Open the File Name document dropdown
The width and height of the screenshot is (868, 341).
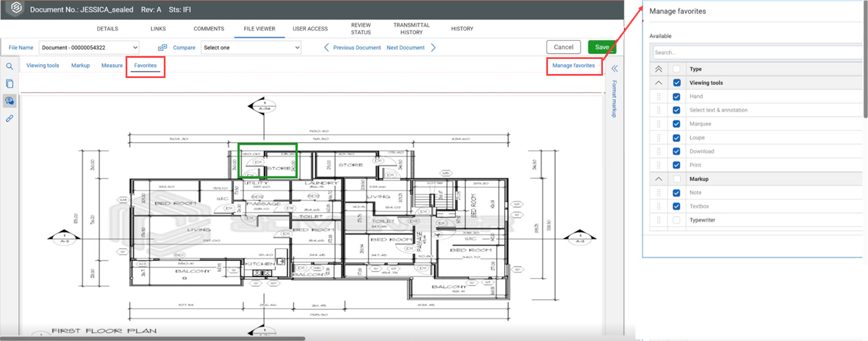pos(89,47)
